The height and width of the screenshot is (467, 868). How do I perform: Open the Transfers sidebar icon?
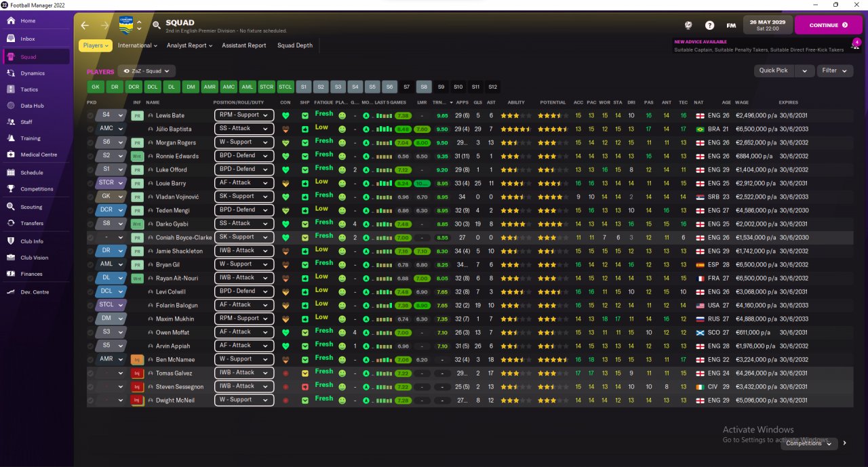(10, 223)
